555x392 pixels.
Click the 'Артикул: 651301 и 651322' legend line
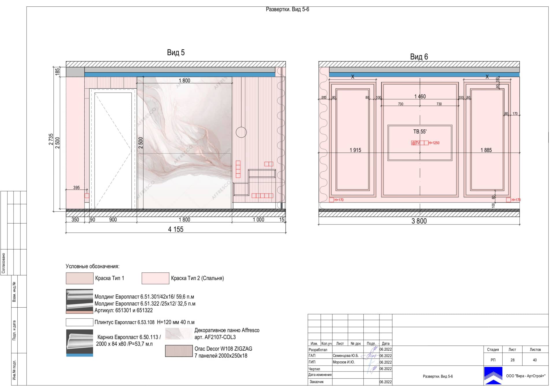coord(124,310)
